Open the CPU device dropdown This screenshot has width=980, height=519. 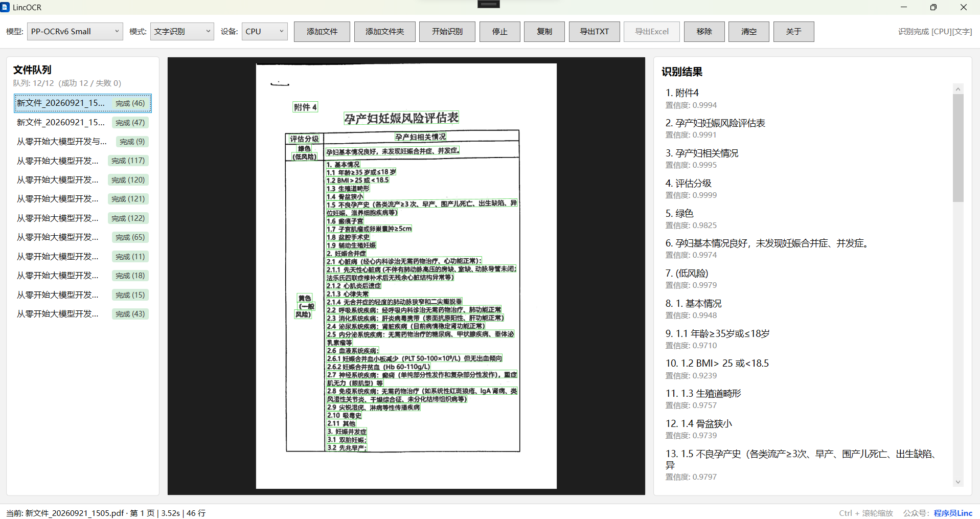(x=264, y=31)
